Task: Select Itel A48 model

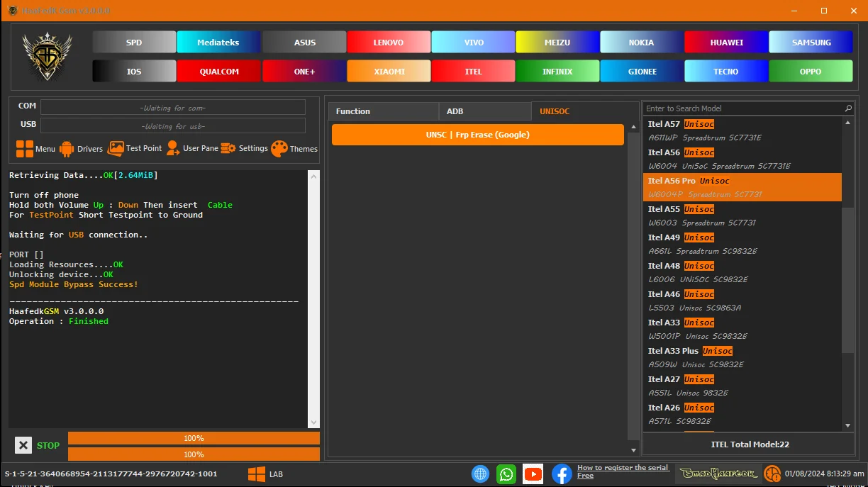Action: 742,272
